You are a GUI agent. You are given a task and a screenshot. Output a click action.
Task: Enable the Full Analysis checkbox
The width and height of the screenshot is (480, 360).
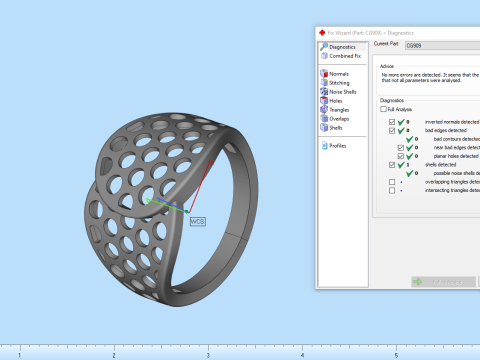click(x=384, y=109)
